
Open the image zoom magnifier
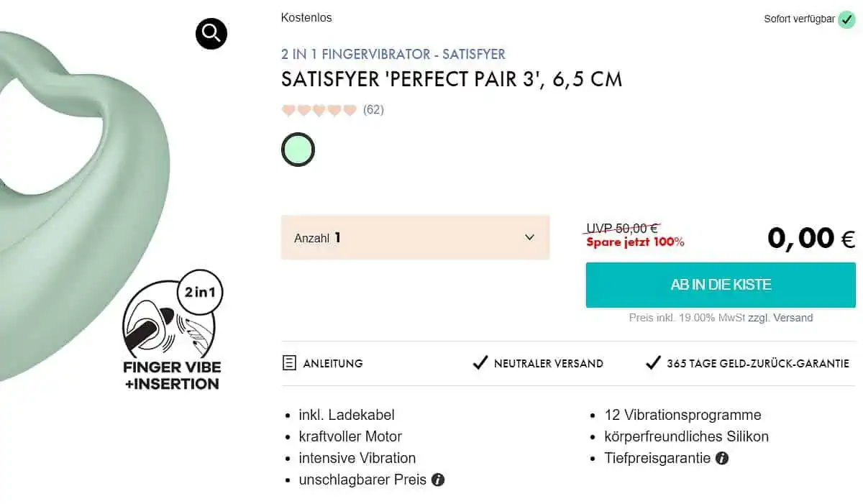pyautogui.click(x=211, y=33)
